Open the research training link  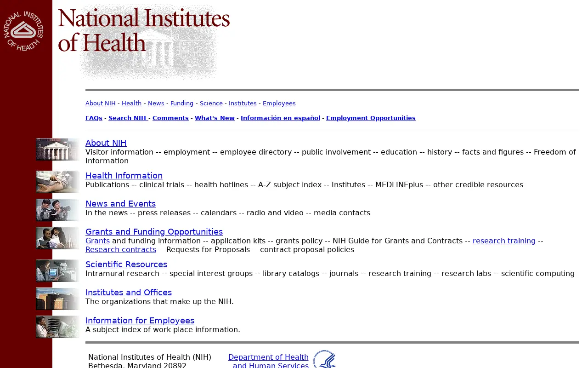click(x=504, y=241)
